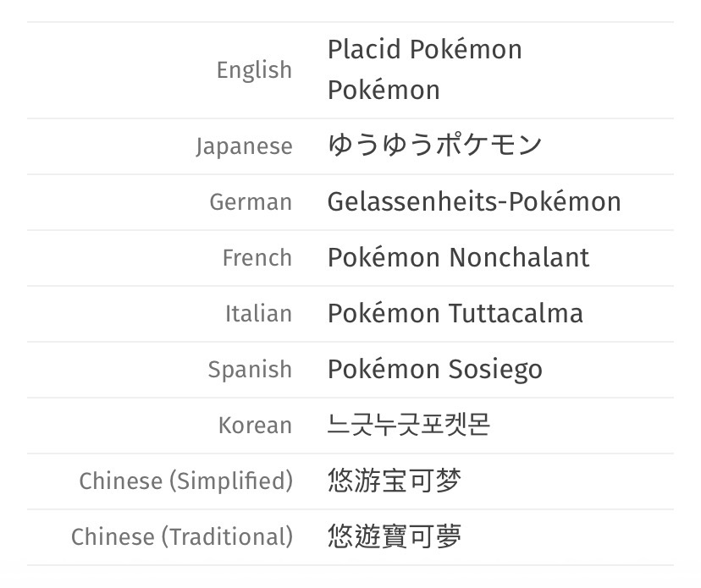
Task: Click the Italian language label
Action: (259, 314)
